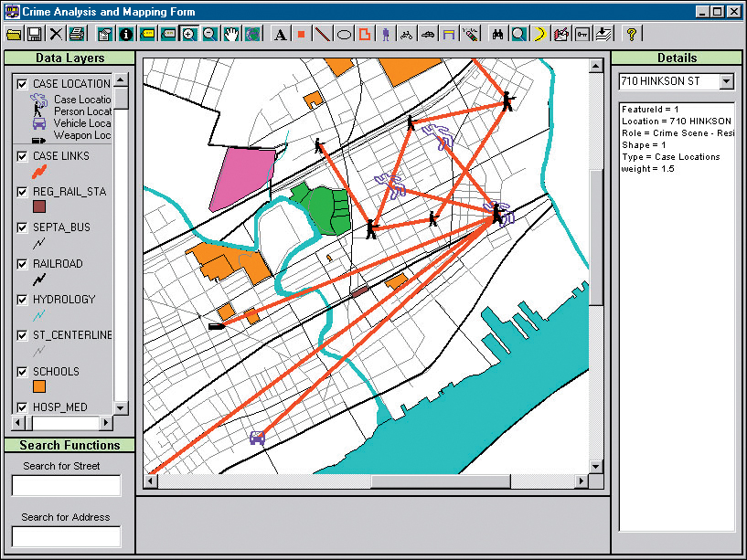Open a file with the folder icon
747x560 pixels.
tap(14, 35)
